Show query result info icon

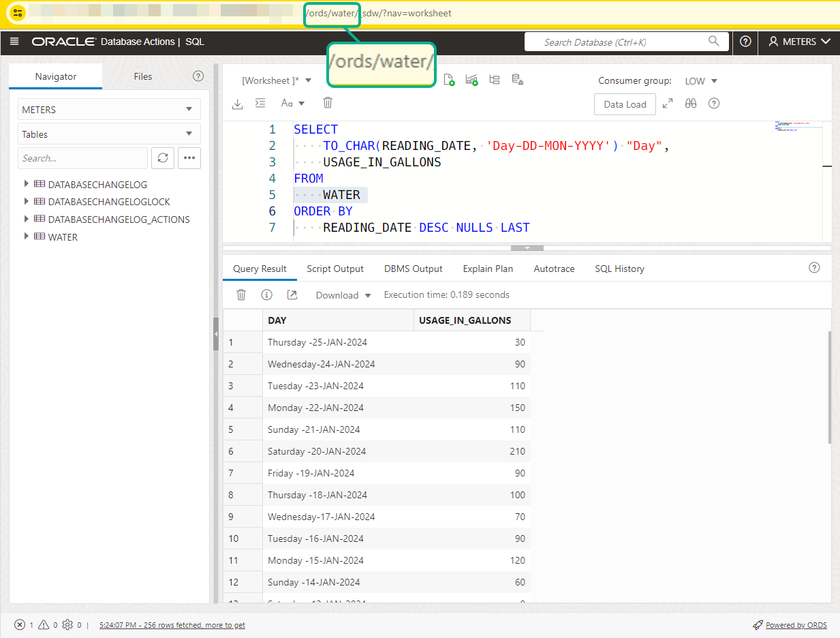pyautogui.click(x=267, y=294)
